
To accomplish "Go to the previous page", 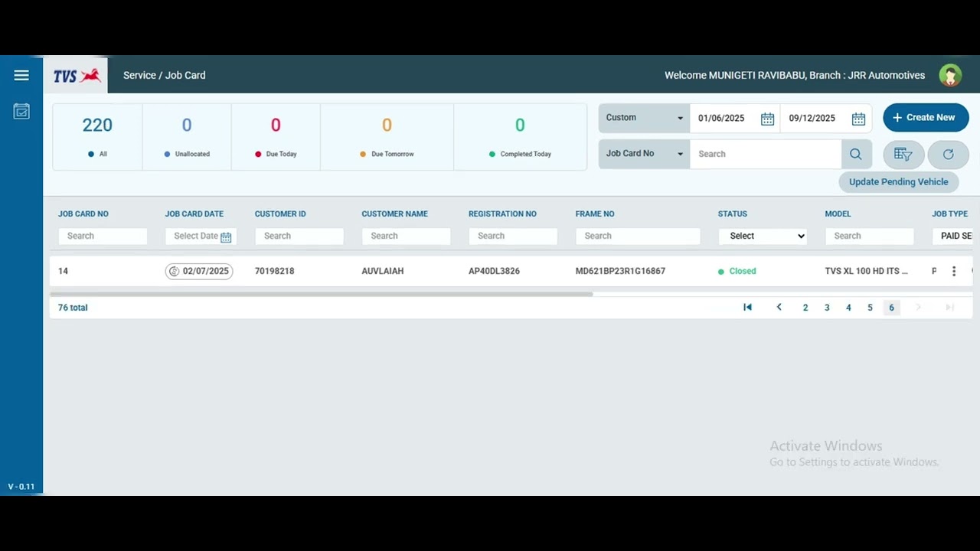I will tap(779, 308).
